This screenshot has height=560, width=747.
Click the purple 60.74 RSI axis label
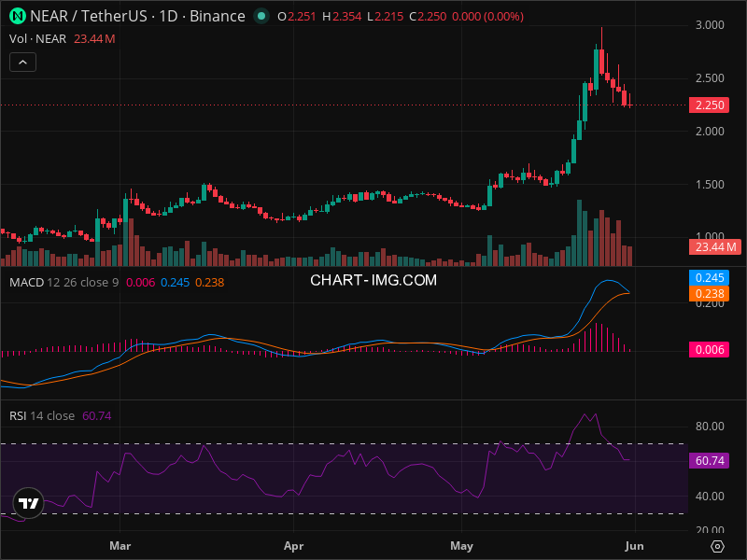[709, 460]
